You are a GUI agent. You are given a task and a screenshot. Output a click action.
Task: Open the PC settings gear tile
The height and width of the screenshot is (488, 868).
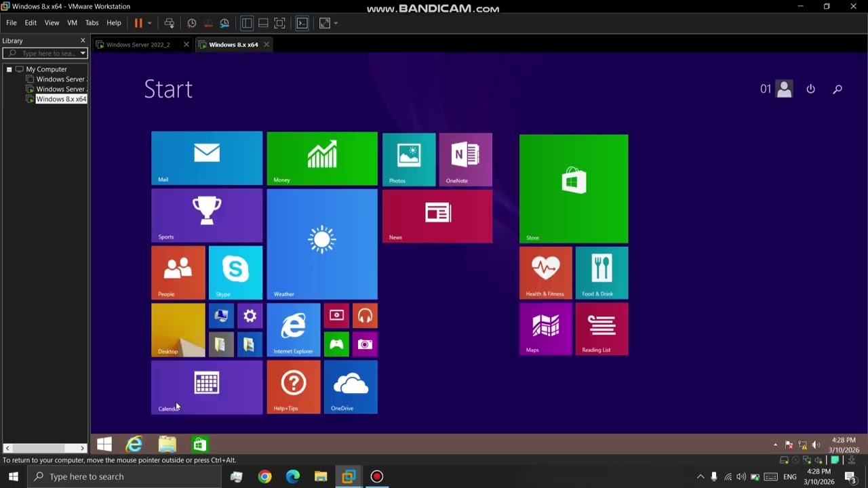[250, 316]
